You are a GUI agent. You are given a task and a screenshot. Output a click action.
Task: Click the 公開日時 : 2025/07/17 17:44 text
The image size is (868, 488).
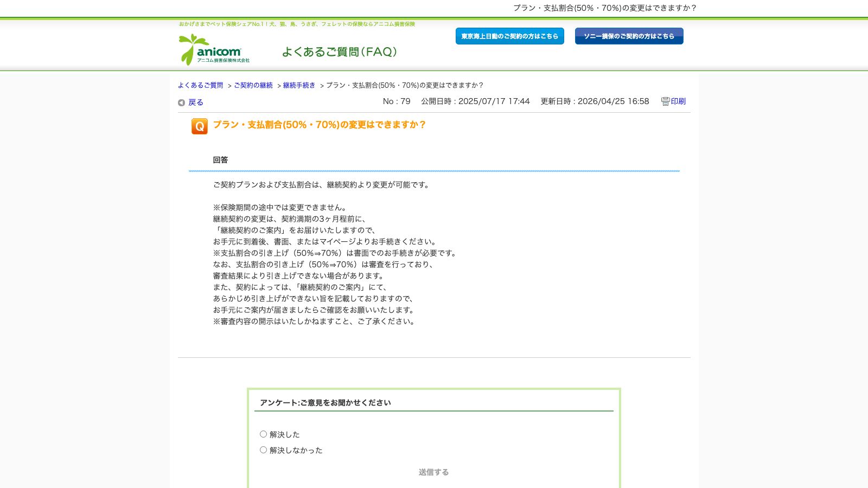(475, 101)
